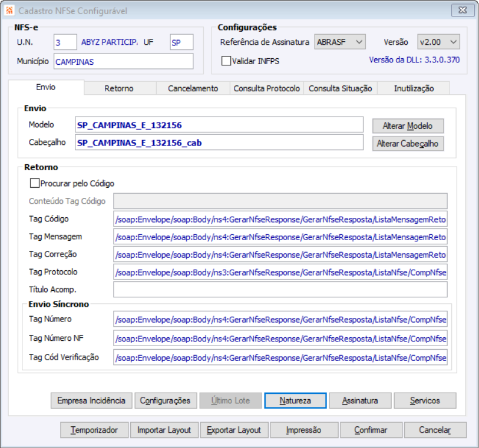Click Exportar Layout
479x448 pixels.
(x=234, y=430)
